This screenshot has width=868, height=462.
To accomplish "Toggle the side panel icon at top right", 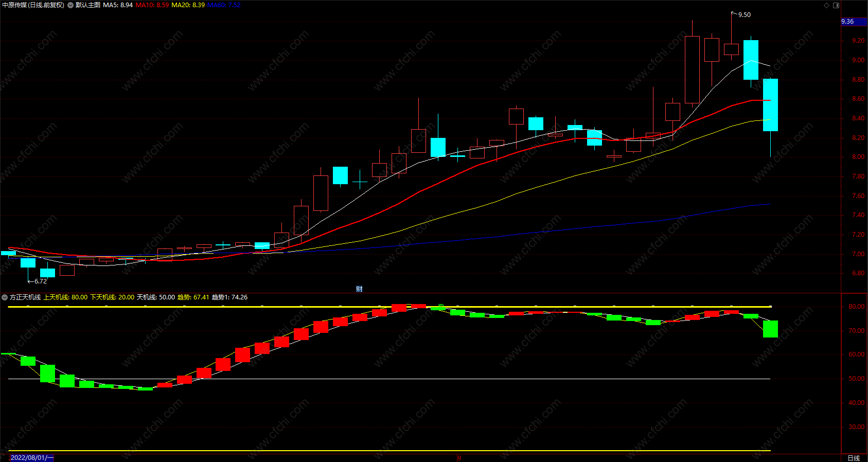I will 836,5.
